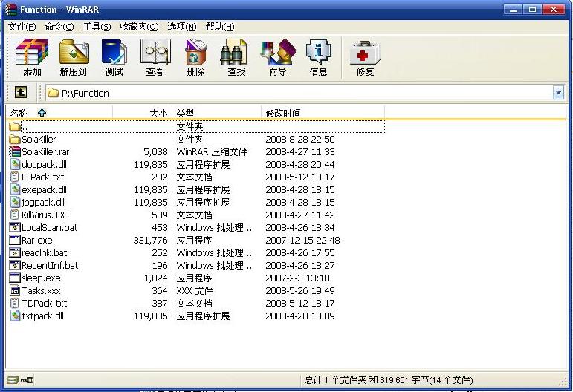Screen dimensions: 573x392
Task: Click the type text WinRAR 压缩文件
Action: (x=212, y=152)
